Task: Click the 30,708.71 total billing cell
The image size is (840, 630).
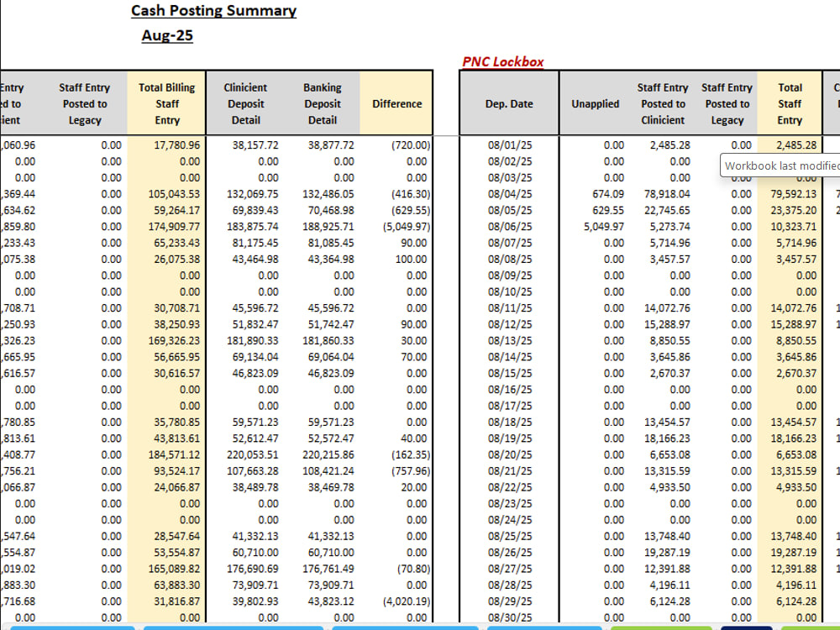Action: [176, 308]
